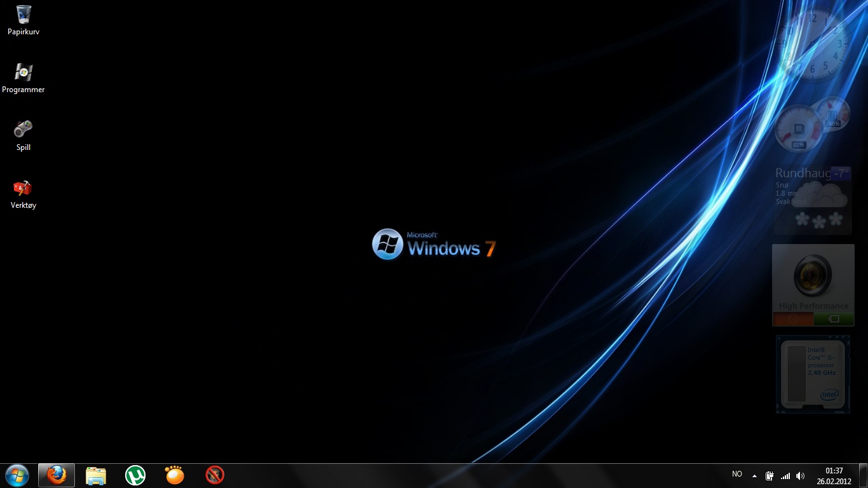This screenshot has width=868, height=488.
Task: Click the large CPU meter dial
Action: [798, 129]
